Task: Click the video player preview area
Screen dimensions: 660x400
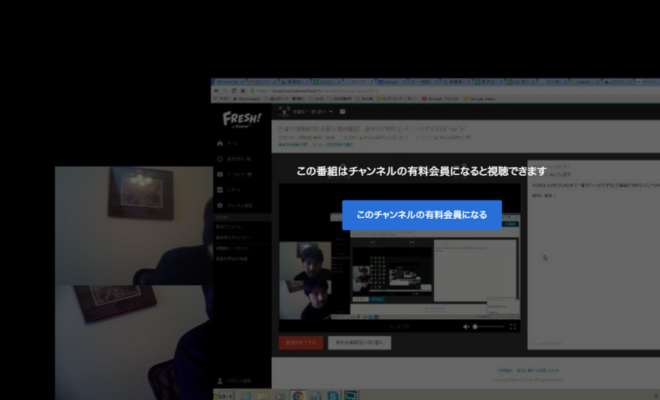Action: 400,270
